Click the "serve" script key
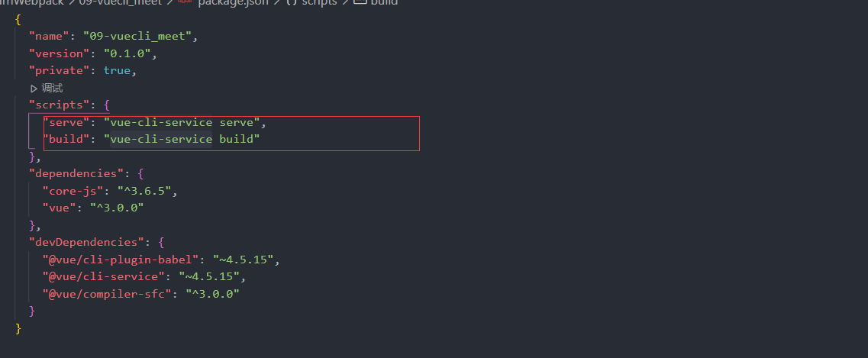This screenshot has width=868, height=358. click(x=66, y=122)
